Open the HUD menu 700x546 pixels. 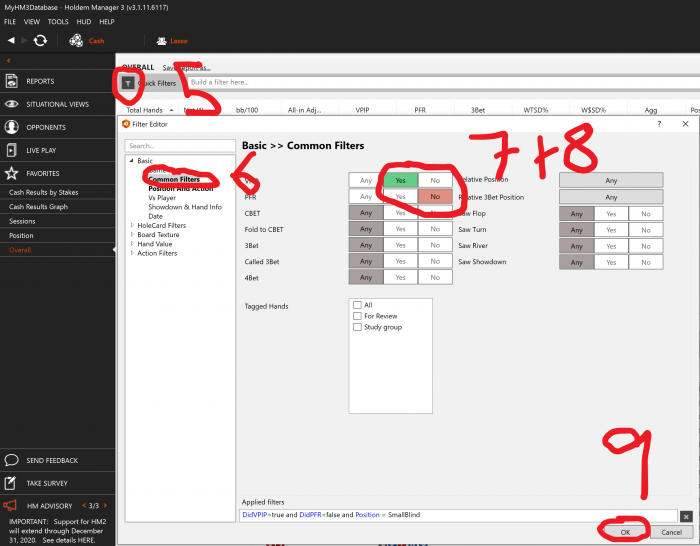click(83, 21)
